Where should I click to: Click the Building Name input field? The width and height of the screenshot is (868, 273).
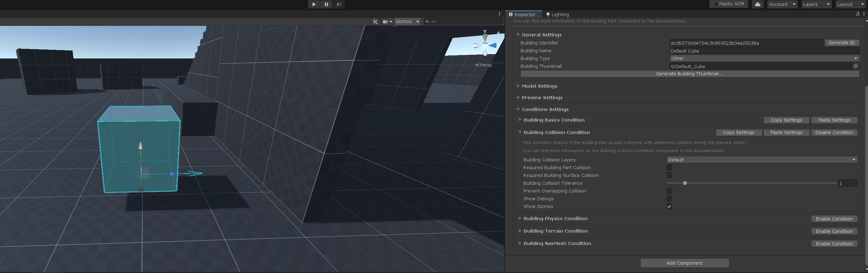point(764,51)
